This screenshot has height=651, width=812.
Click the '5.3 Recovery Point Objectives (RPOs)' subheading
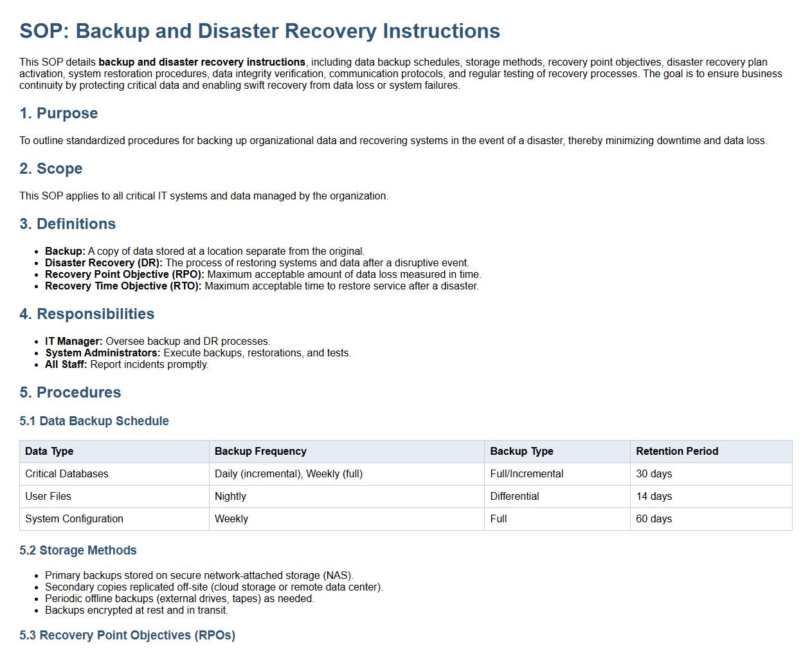pyautogui.click(x=127, y=635)
